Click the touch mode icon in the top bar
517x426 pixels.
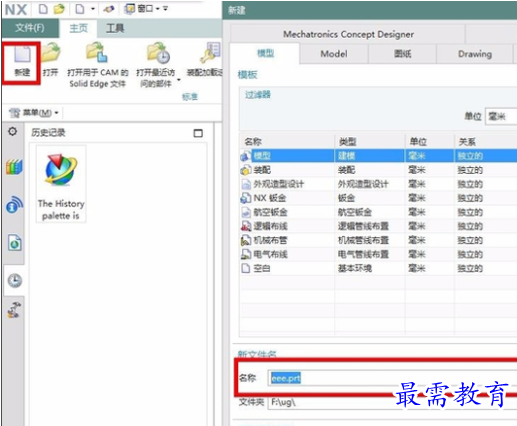109,9
